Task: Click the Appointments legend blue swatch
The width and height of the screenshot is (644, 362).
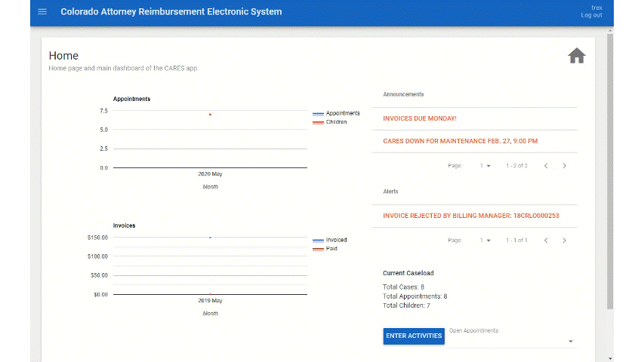Action: tap(318, 114)
